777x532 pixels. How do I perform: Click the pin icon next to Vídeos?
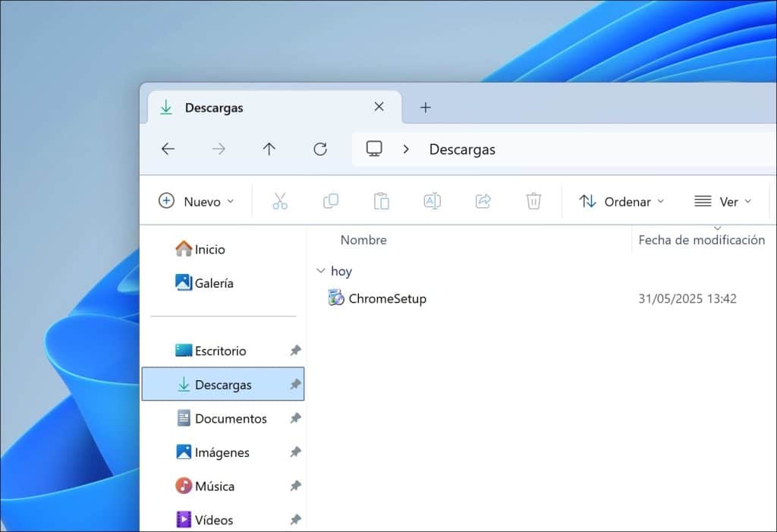point(295,520)
